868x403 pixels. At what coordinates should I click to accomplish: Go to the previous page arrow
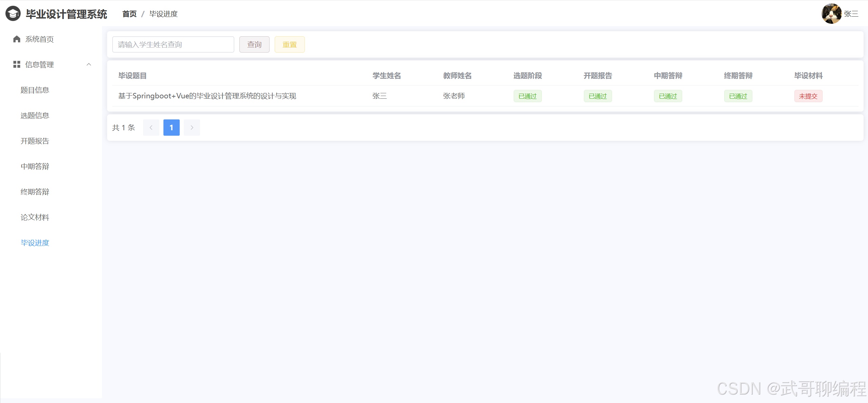(151, 128)
